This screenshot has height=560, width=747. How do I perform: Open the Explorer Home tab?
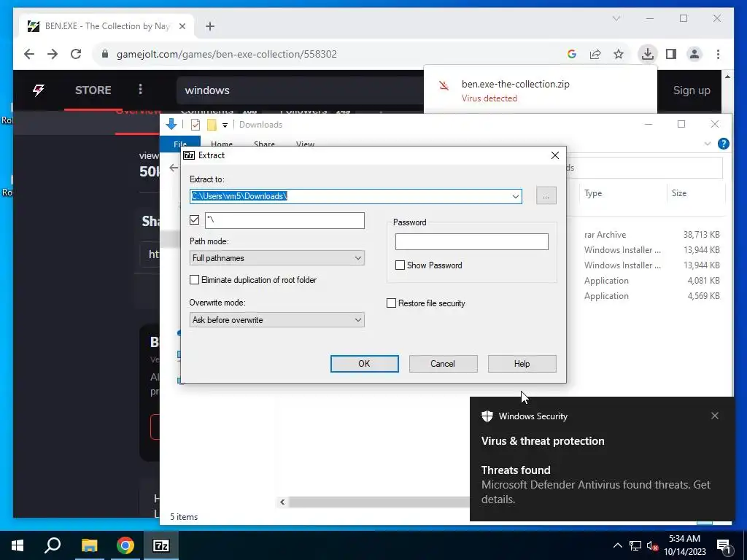click(x=222, y=144)
